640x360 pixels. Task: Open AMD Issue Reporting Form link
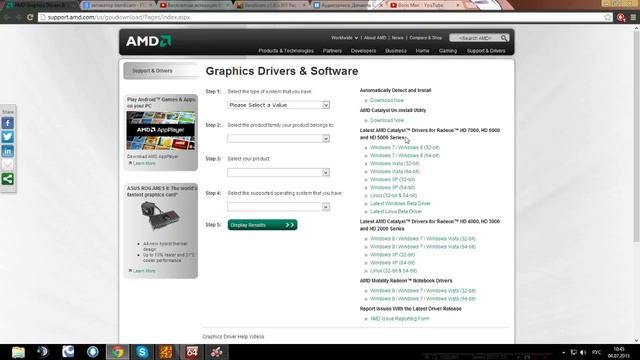(400, 319)
